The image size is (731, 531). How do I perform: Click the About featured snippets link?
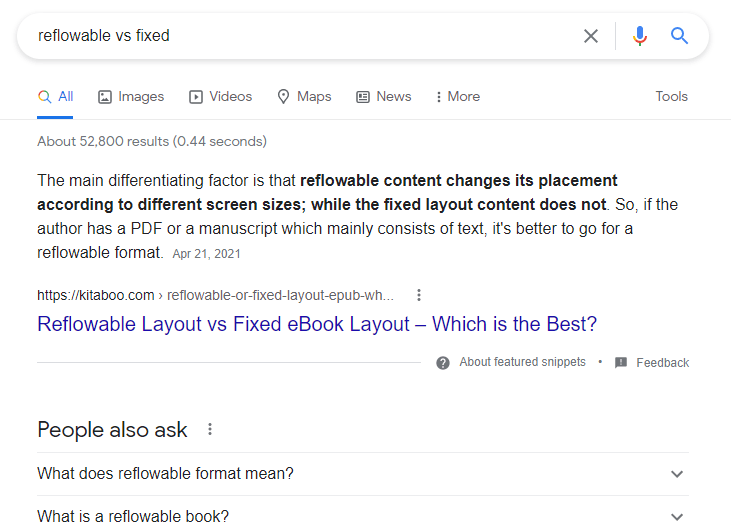(522, 362)
